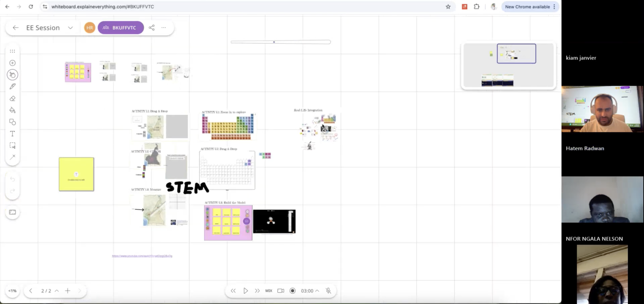Expand the EE Session dropdown
The width and height of the screenshot is (644, 304).
[70, 28]
